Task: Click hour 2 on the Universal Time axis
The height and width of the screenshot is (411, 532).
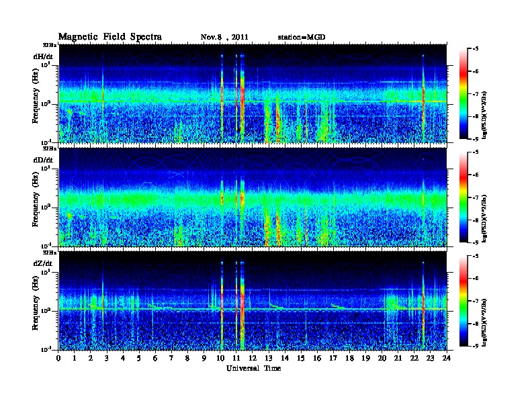Action: pos(91,358)
